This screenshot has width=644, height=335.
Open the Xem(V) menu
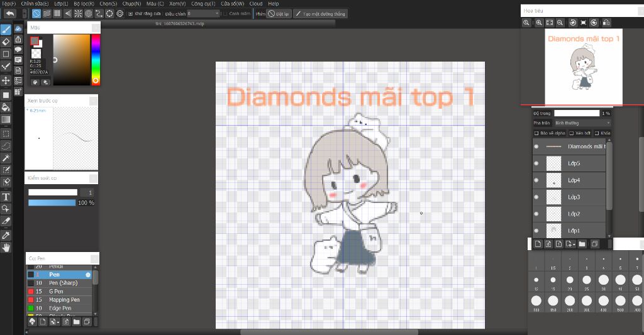[x=177, y=4]
